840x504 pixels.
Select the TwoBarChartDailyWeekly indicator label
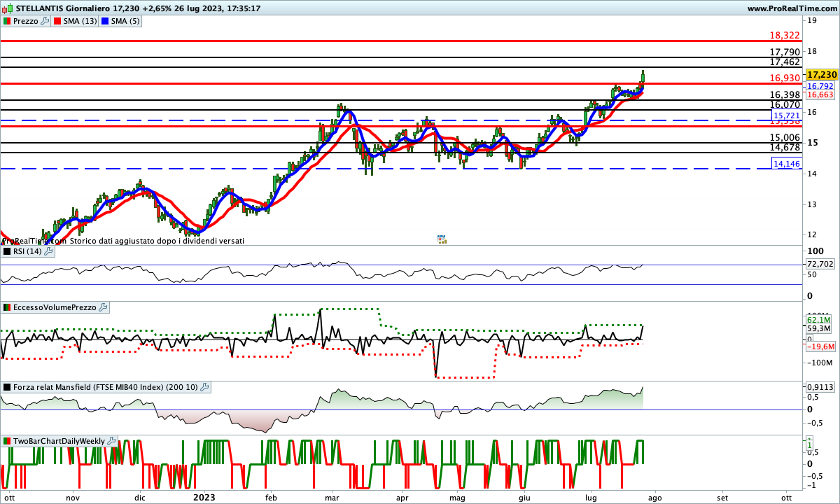59,441
